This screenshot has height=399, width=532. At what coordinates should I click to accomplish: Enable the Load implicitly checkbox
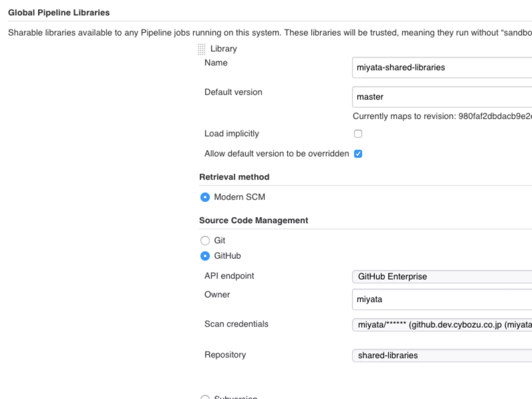click(x=358, y=134)
